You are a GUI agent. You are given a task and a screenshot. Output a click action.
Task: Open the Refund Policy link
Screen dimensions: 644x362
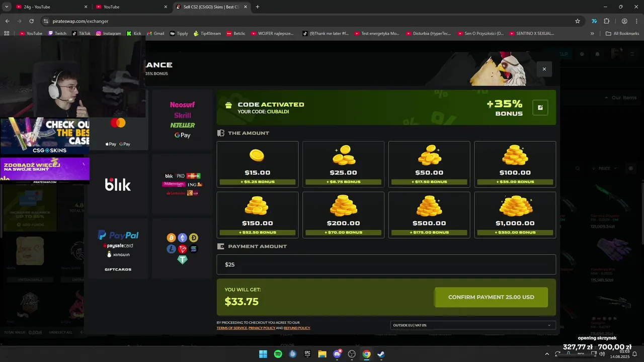point(297,328)
